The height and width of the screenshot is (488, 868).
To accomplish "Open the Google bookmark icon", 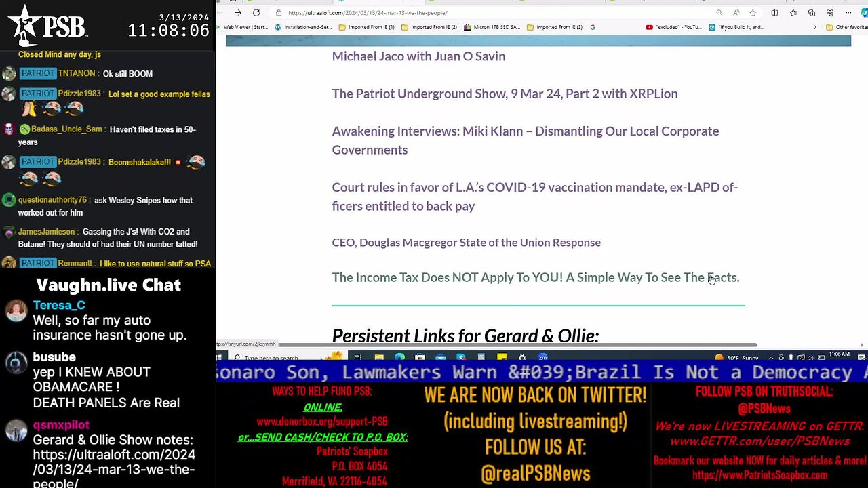I will pyautogui.click(x=593, y=27).
